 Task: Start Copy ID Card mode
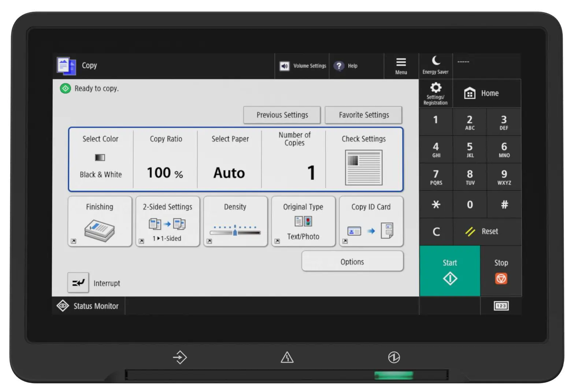[371, 221]
